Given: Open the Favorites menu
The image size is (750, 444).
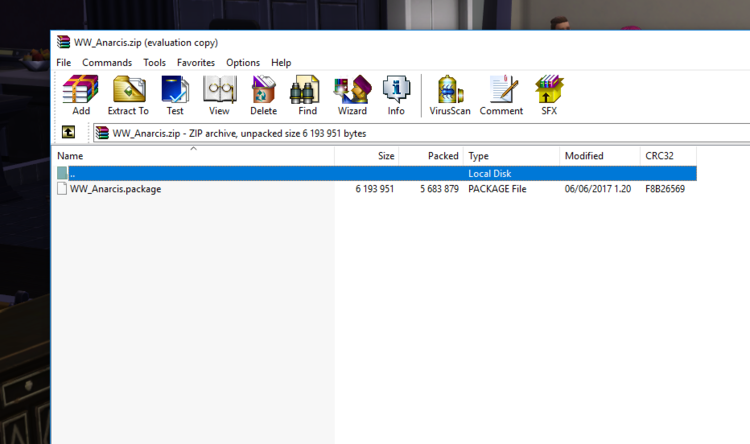Looking at the screenshot, I should tap(196, 63).
